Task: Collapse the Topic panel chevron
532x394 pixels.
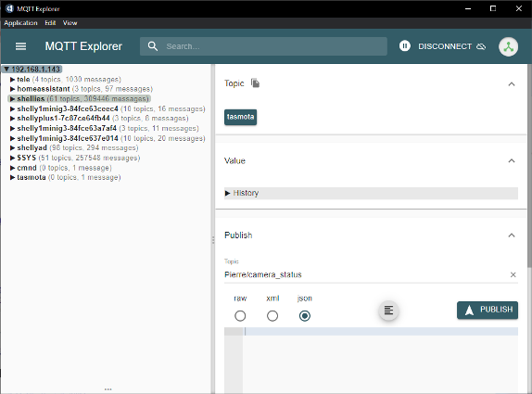Action: coord(512,83)
